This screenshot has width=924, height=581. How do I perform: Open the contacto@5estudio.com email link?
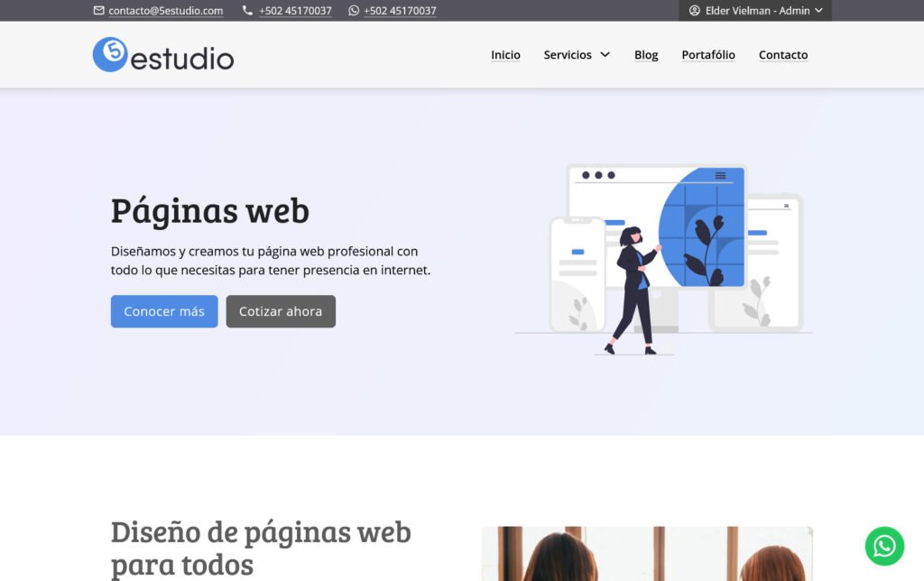pos(166,11)
